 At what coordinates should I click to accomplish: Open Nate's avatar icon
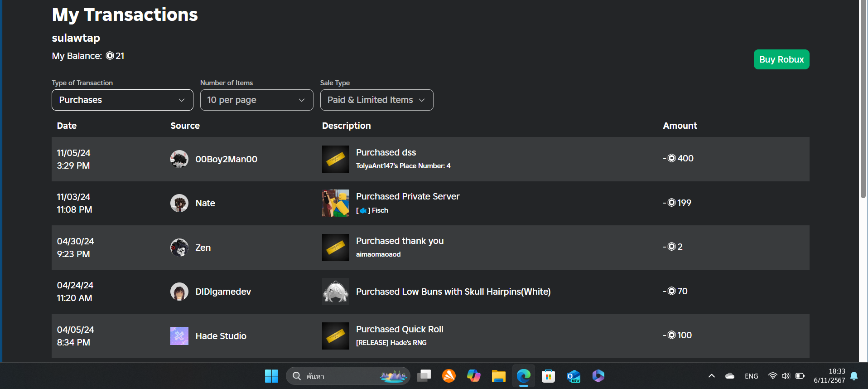(x=179, y=203)
